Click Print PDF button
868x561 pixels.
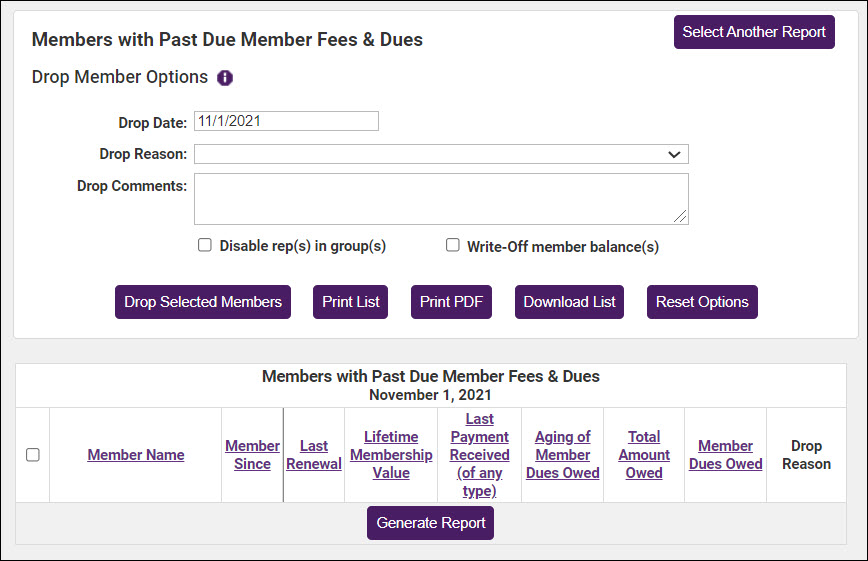point(451,302)
